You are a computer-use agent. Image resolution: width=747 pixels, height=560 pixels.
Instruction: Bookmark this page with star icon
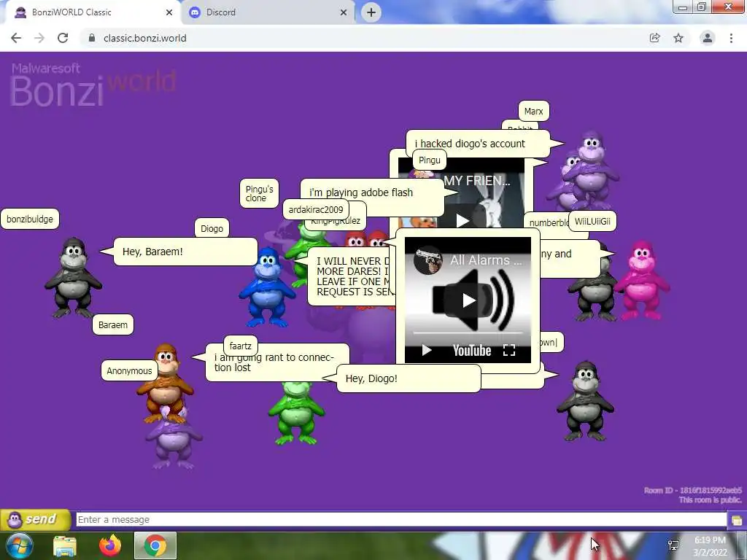tap(678, 38)
